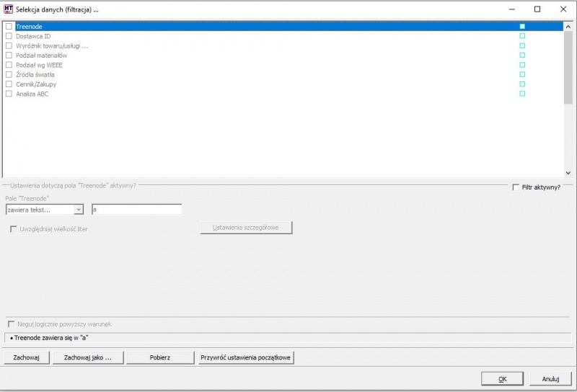Click the Zachowaj jako ... button
Screen dimensions: 577x392
88,357
